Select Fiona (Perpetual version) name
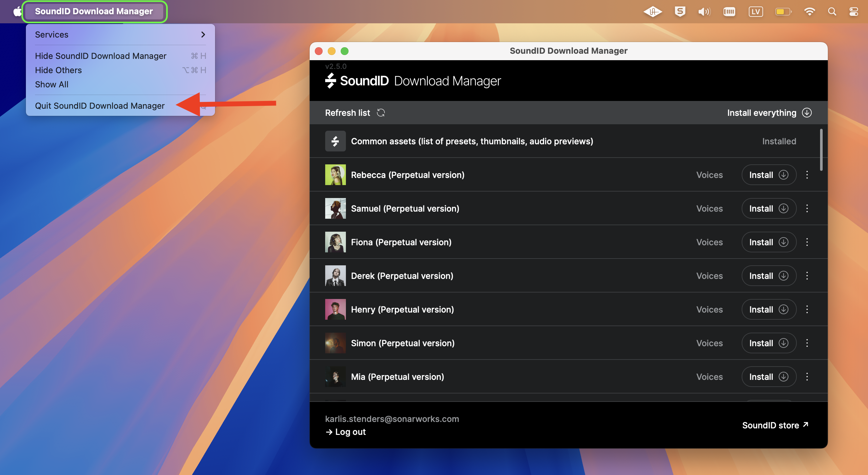The height and width of the screenshot is (475, 868). [x=401, y=242]
